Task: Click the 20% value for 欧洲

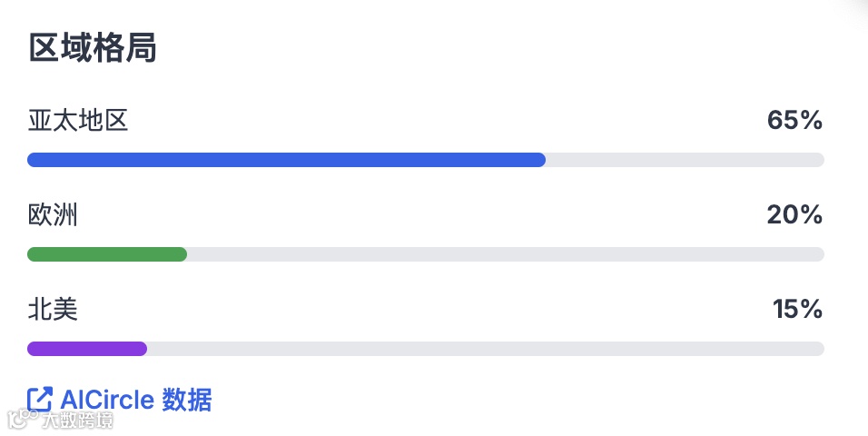Action: [794, 214]
